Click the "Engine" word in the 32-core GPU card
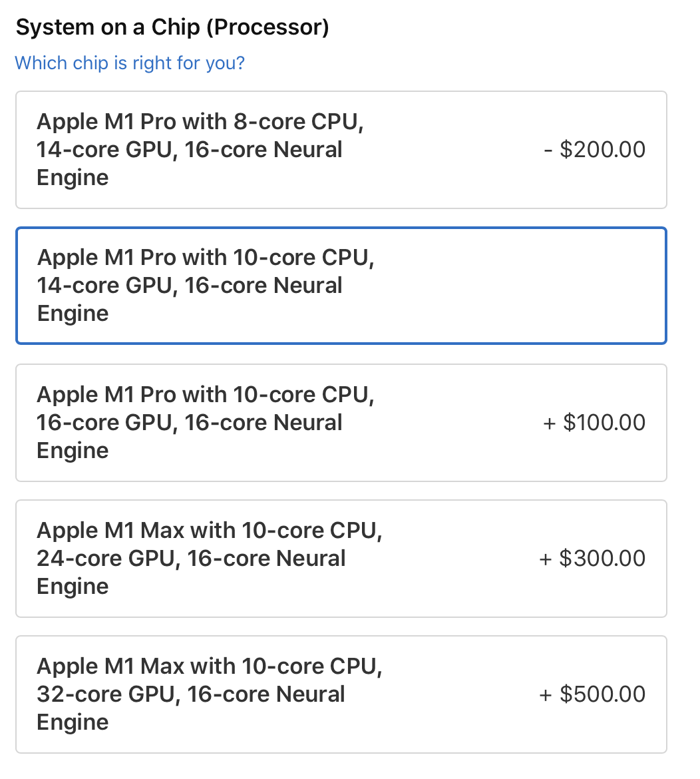This screenshot has height=779, width=700. pyautogui.click(x=73, y=722)
